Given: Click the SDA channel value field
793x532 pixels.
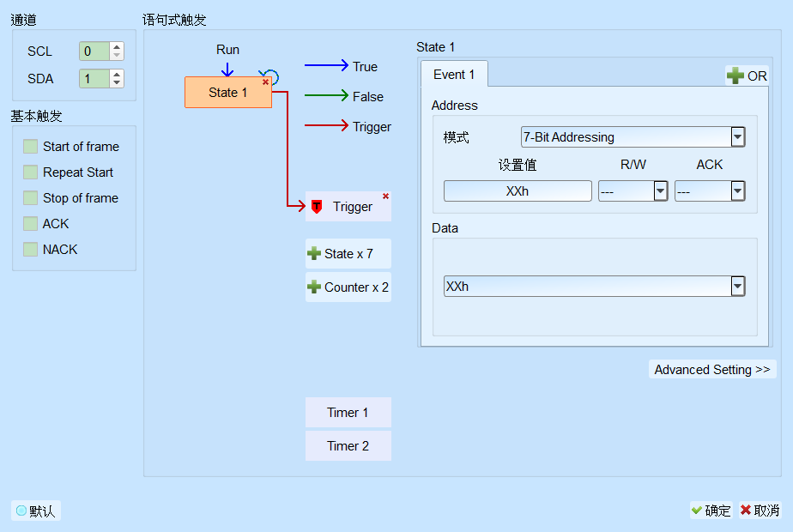Looking at the screenshot, I should [94, 78].
